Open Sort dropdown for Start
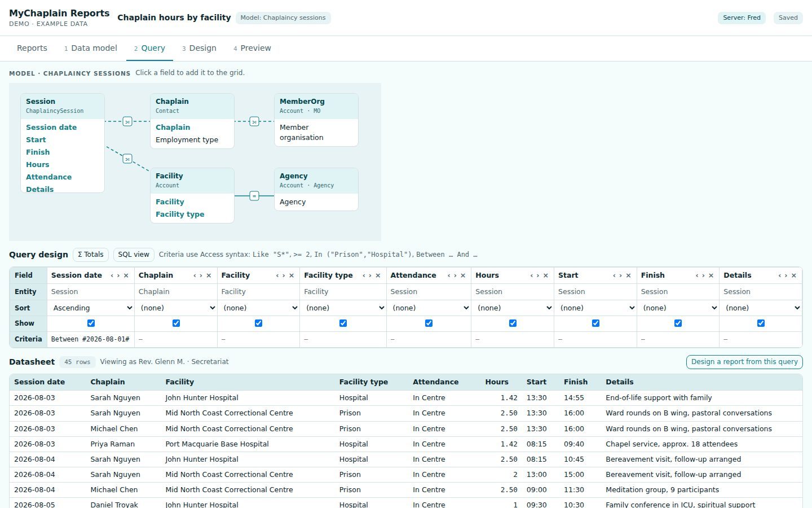The width and height of the screenshot is (812, 508). [x=596, y=308]
